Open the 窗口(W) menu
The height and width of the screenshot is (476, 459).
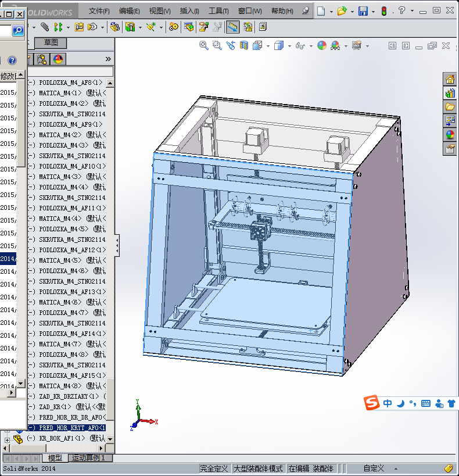[250, 11]
